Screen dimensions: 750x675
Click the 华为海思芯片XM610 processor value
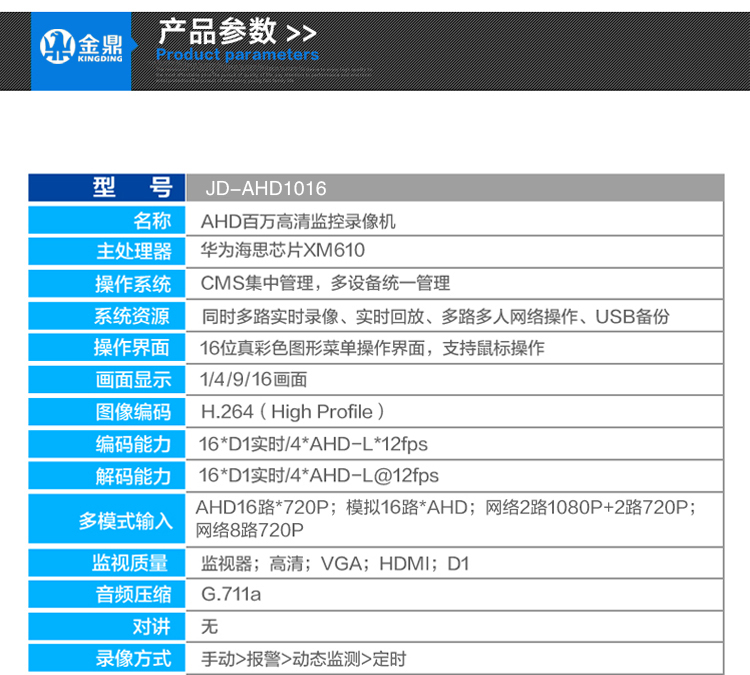coord(283,252)
